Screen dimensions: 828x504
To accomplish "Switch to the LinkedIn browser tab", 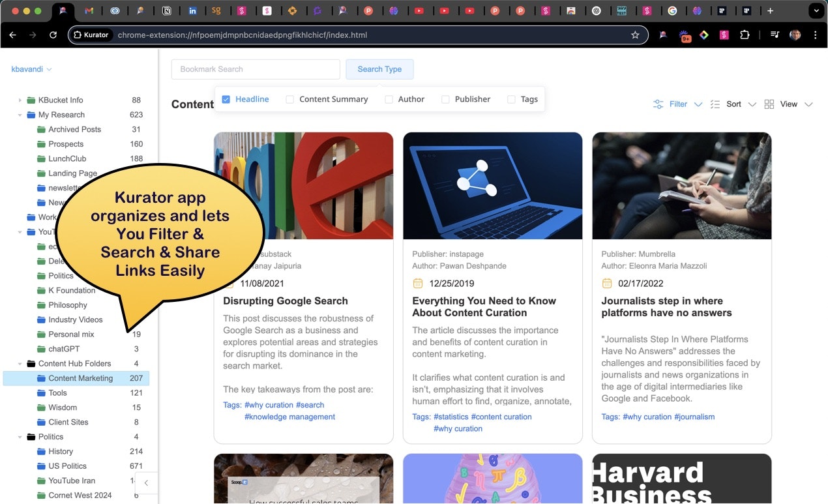I will coord(192,11).
